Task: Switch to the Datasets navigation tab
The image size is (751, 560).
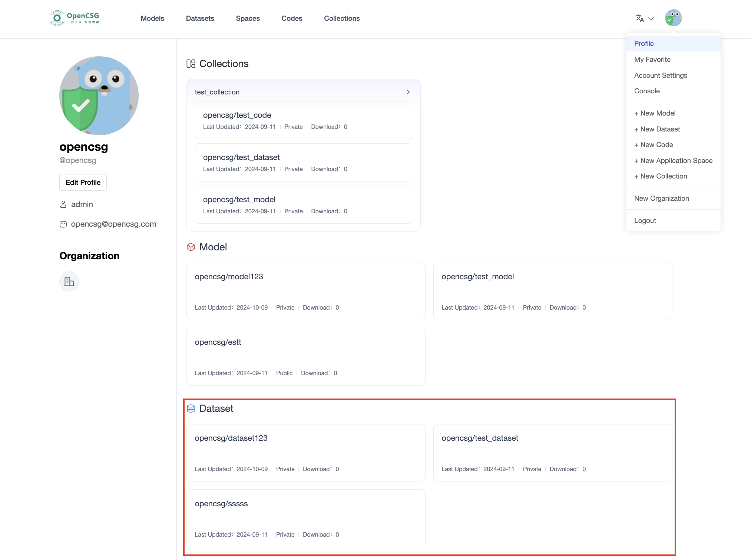Action: pyautogui.click(x=200, y=18)
